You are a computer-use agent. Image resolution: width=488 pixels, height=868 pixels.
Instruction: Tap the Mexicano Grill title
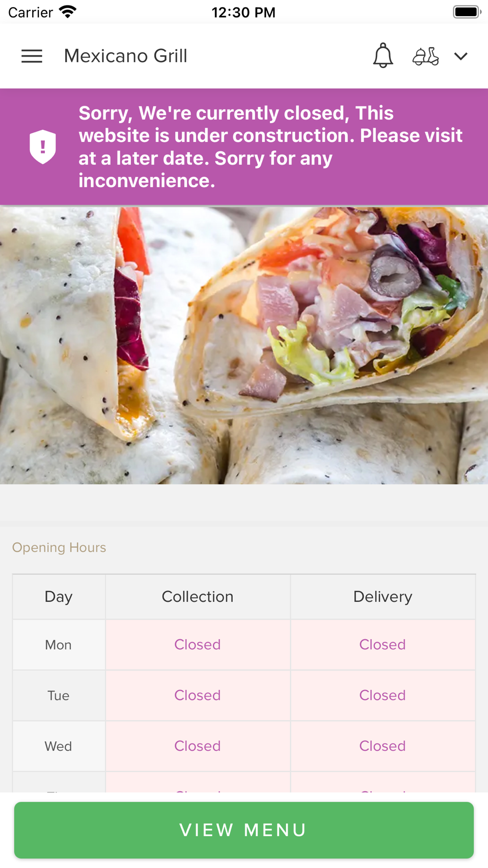point(125,56)
